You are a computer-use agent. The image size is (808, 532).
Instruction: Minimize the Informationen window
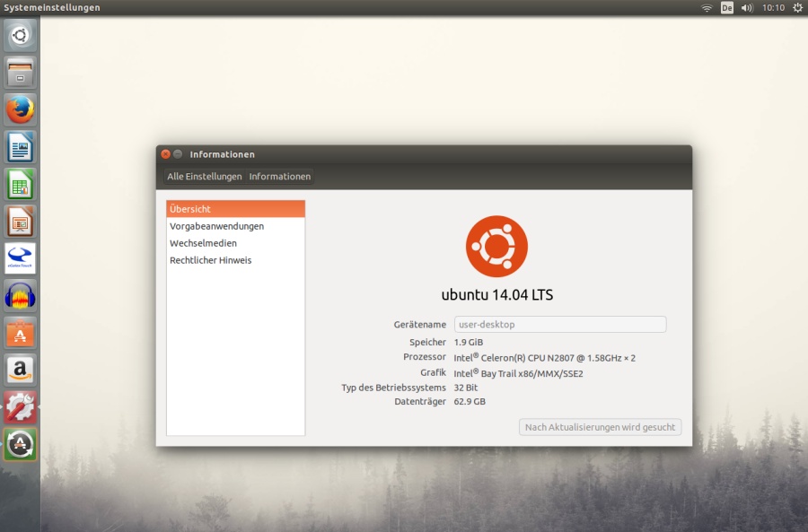pos(178,154)
